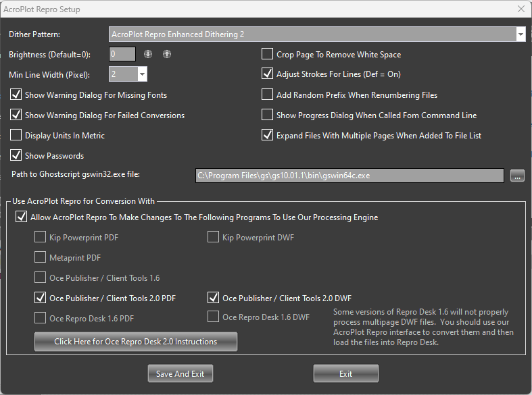This screenshot has height=395, width=532.
Task: Enable Show Progress Dialog From Command Line
Action: pos(267,115)
